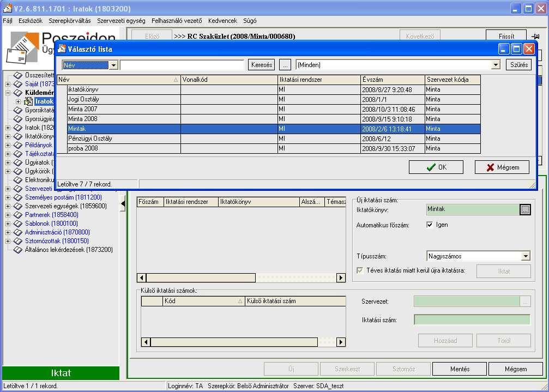Expand the Sztornózottak tree node
Image resolution: width=549 pixels, height=392 pixels.
click(x=8, y=241)
